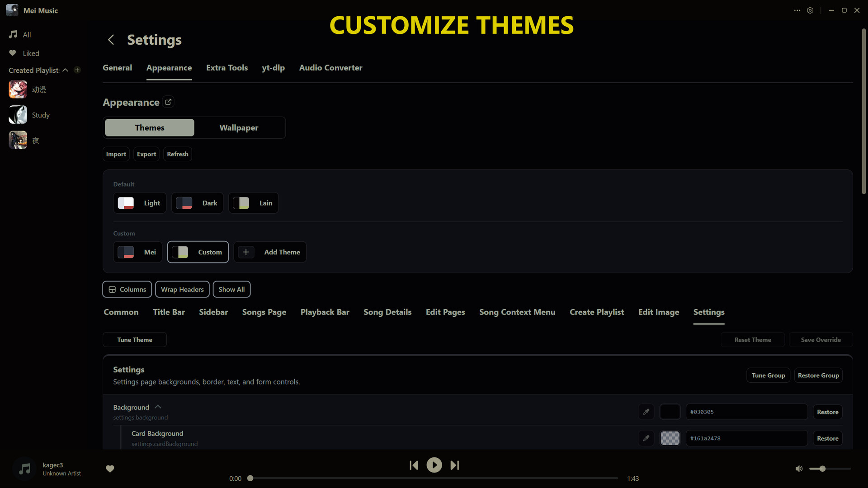The image size is (868, 488).
Task: Select the Custom theme
Action: point(198,252)
